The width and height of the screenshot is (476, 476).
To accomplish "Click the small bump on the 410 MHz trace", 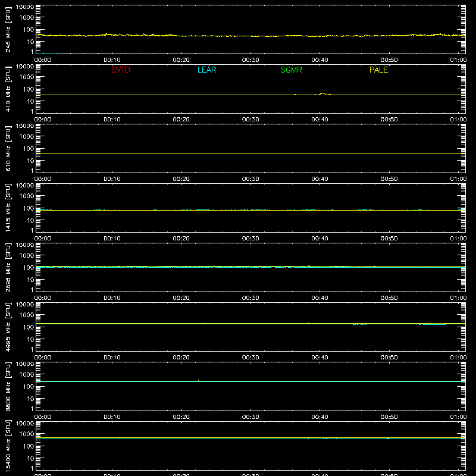I will (x=322, y=94).
